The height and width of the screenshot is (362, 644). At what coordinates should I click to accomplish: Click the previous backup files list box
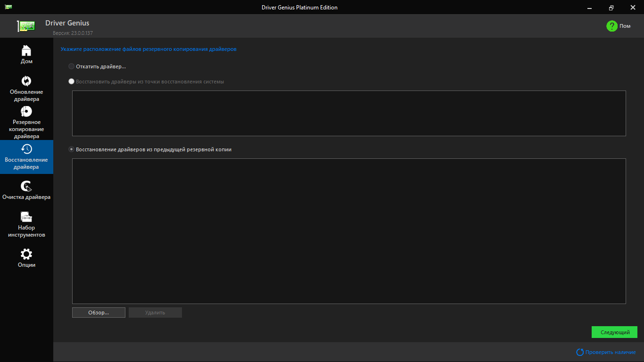[349, 231]
